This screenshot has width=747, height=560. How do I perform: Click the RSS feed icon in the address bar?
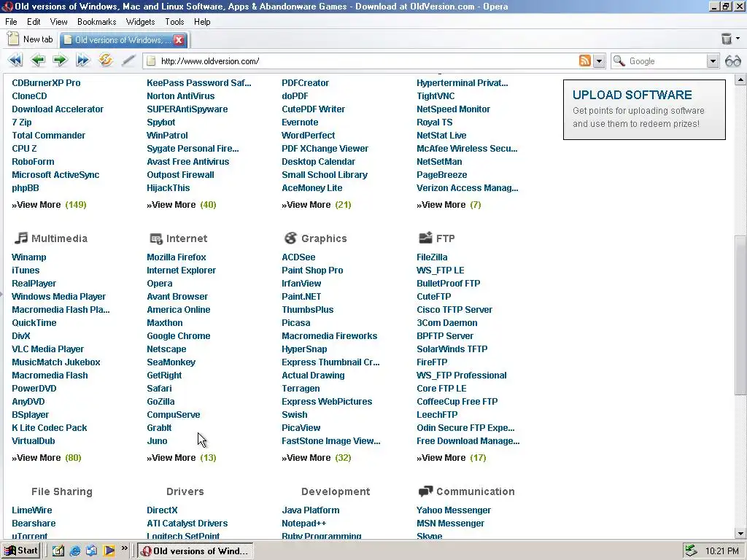[584, 61]
